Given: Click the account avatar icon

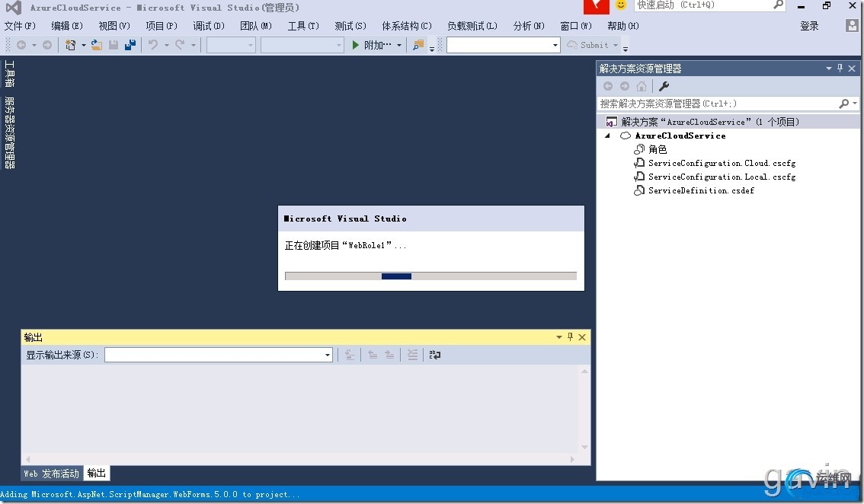Looking at the screenshot, I should (852, 25).
